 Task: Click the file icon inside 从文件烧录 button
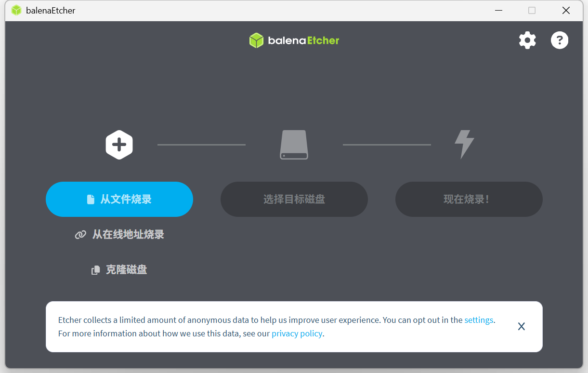(91, 200)
